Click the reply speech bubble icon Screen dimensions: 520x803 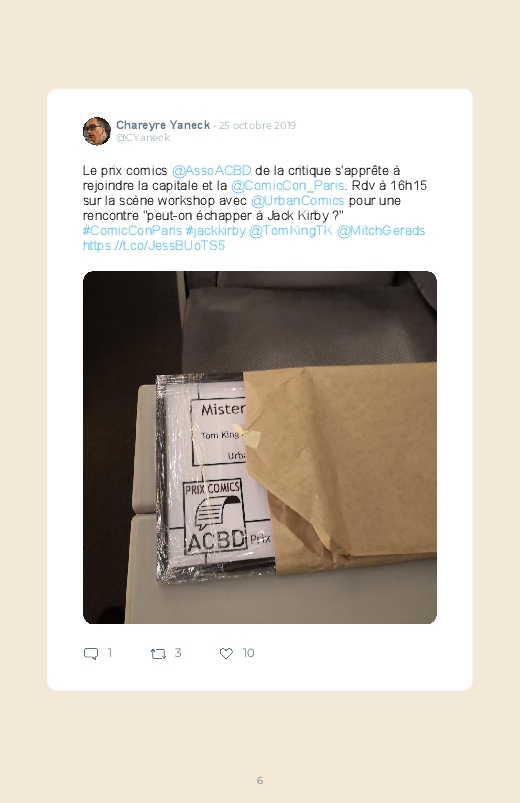pyautogui.click(x=91, y=653)
